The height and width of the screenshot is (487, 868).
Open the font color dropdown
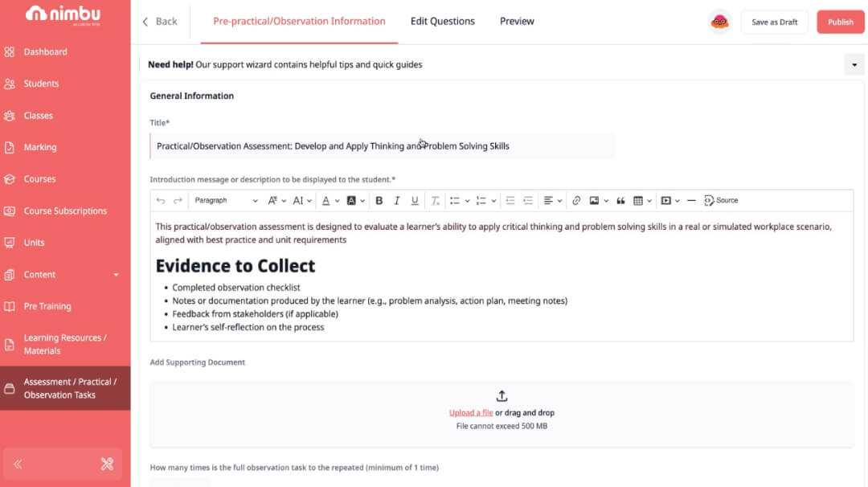330,201
